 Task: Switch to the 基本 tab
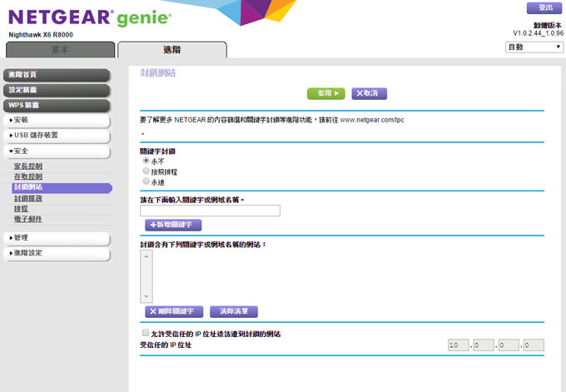[60, 50]
